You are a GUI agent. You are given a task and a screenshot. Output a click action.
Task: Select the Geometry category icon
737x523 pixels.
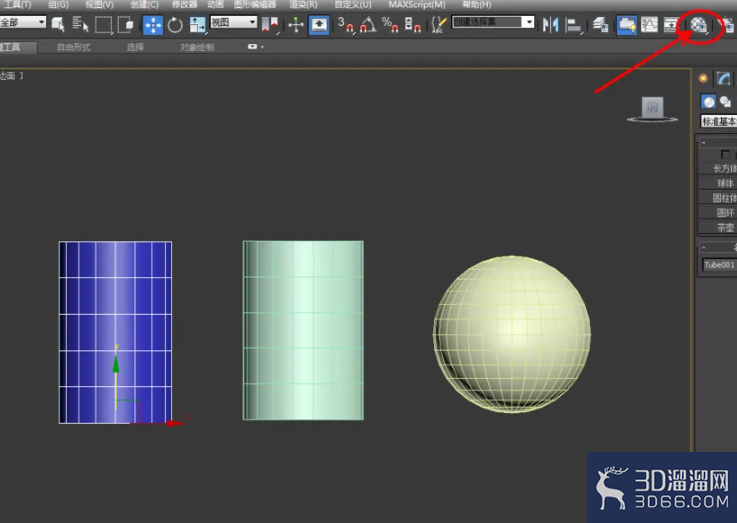click(x=708, y=101)
